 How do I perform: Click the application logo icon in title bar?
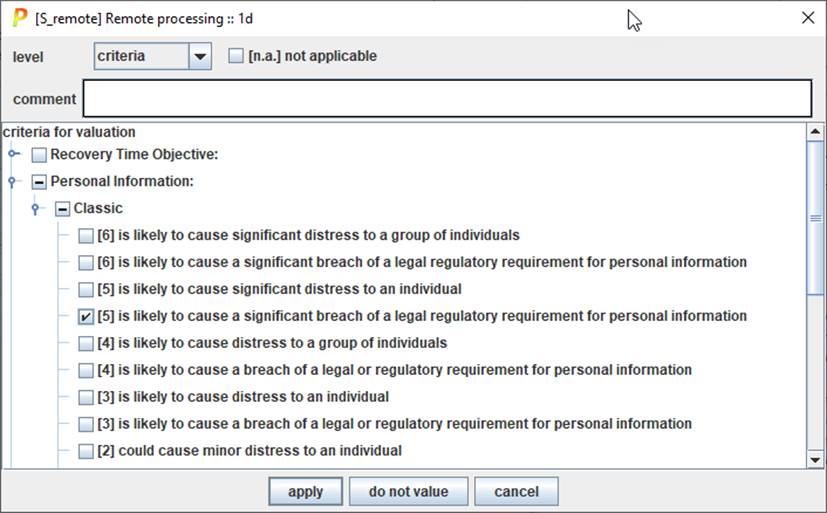[19, 17]
